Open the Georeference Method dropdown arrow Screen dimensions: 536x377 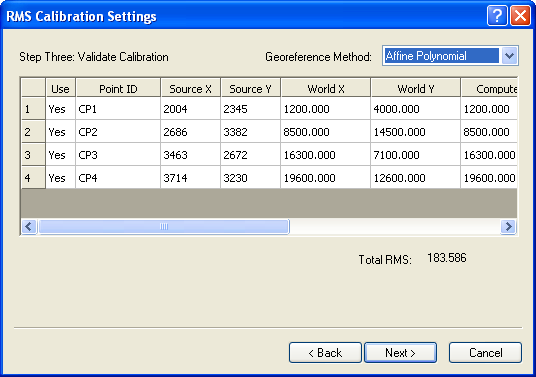click(510, 56)
